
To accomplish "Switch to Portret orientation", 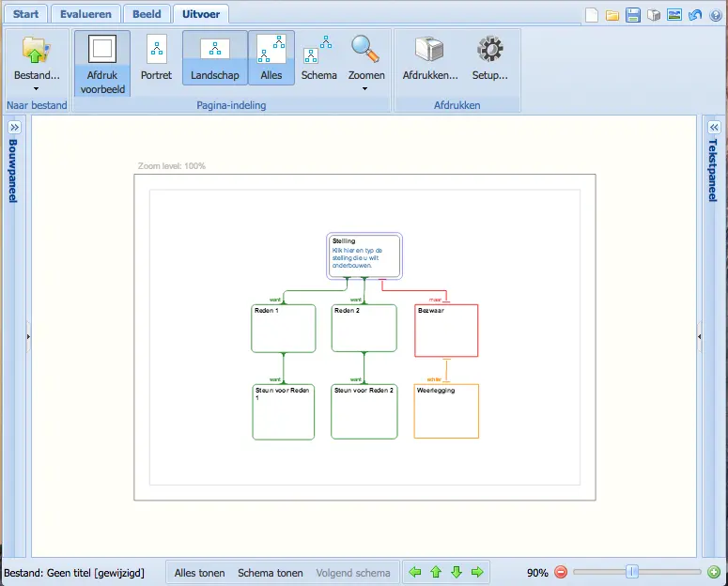I will point(156,57).
